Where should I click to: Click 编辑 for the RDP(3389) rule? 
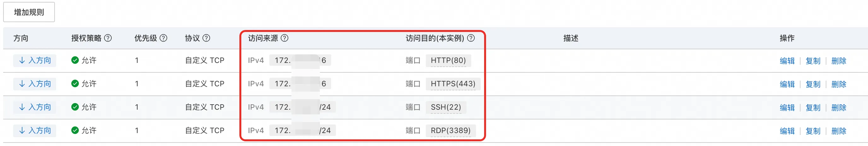tap(787, 131)
